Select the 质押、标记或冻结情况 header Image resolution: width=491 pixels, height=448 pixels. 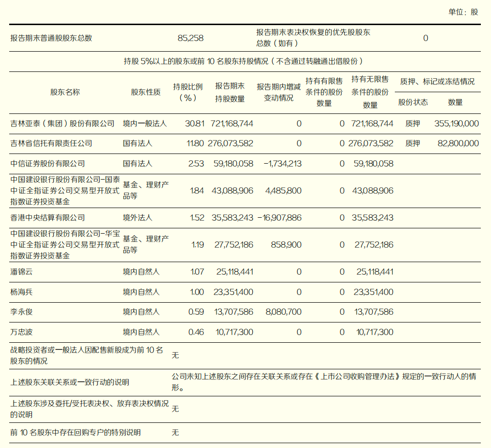[437, 82]
